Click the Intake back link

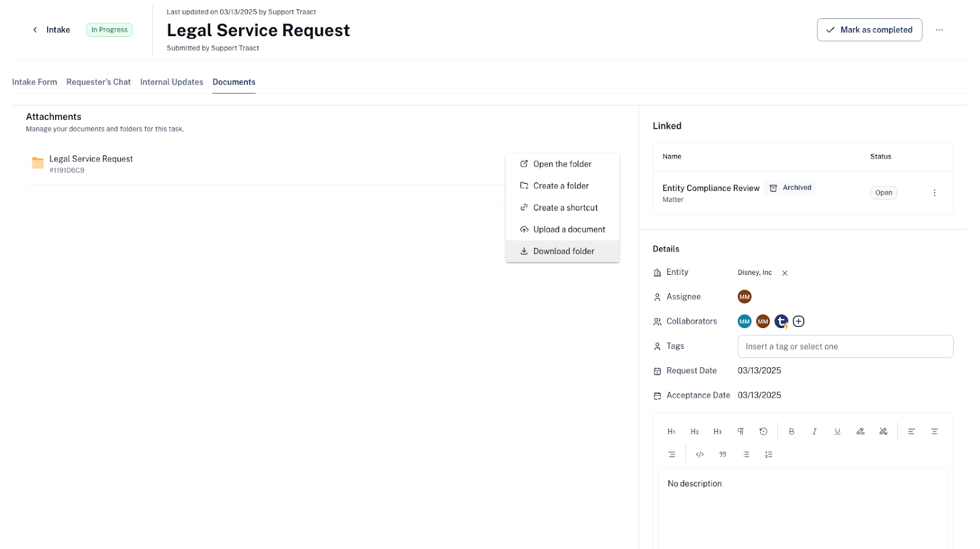tap(58, 30)
